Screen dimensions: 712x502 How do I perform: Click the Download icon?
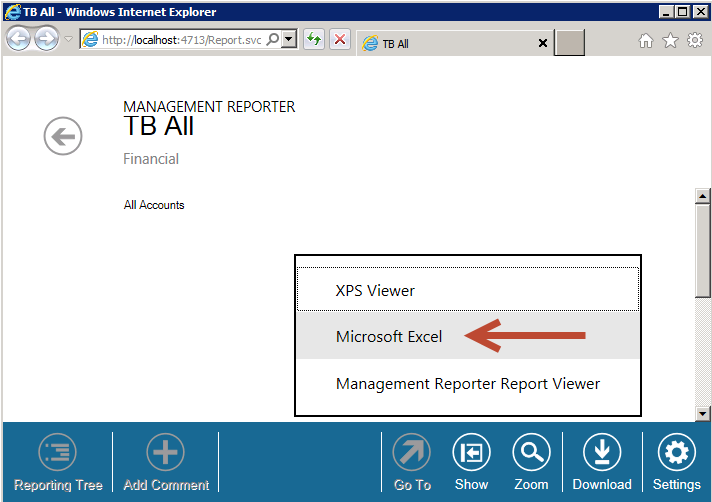pyautogui.click(x=602, y=452)
